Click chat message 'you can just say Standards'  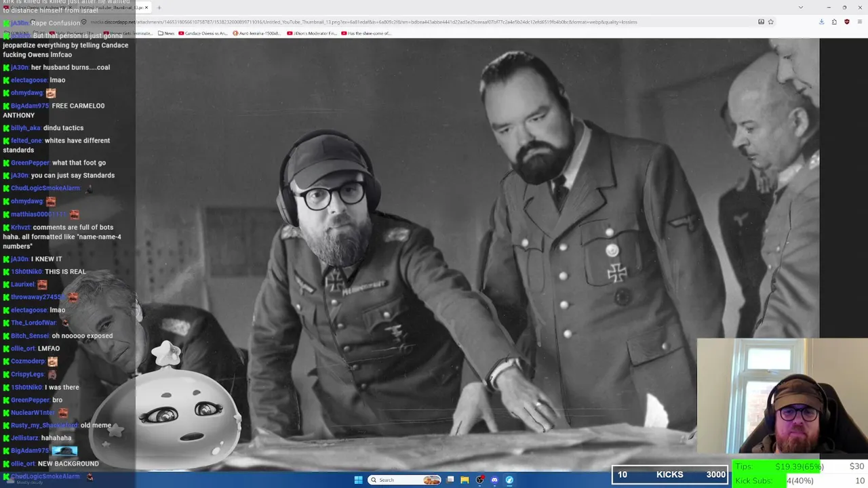73,176
